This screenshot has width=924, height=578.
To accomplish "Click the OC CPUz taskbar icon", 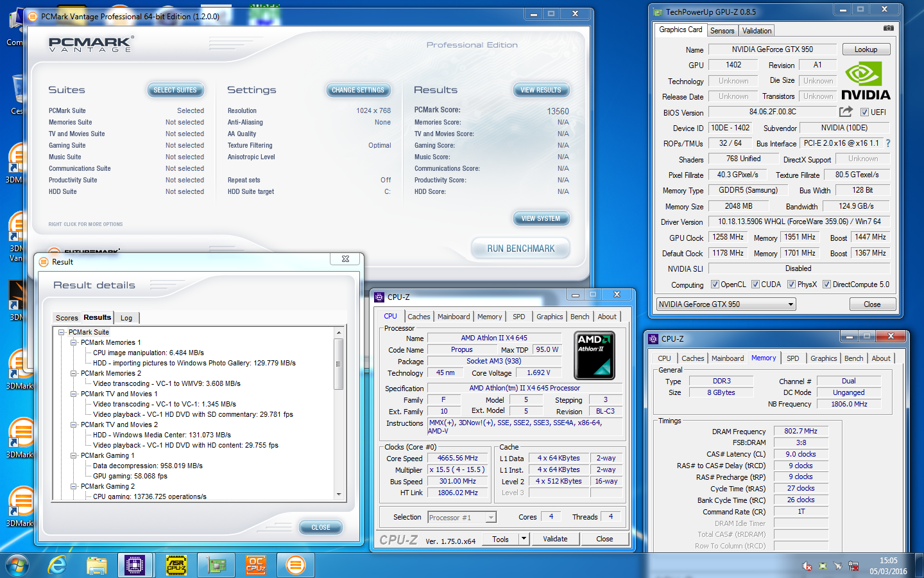I will point(256,565).
